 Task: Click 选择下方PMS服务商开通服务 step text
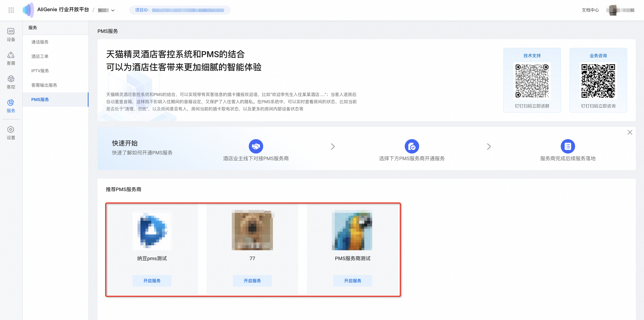click(x=412, y=158)
